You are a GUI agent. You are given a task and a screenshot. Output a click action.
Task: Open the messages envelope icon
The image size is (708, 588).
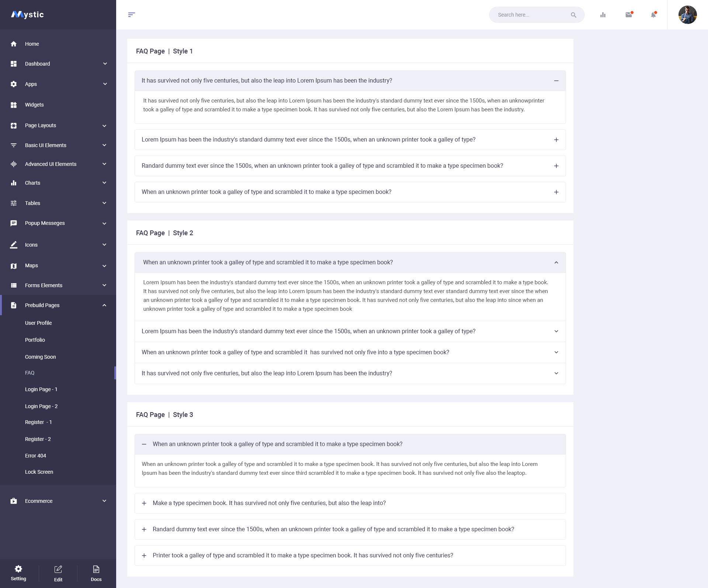(629, 15)
